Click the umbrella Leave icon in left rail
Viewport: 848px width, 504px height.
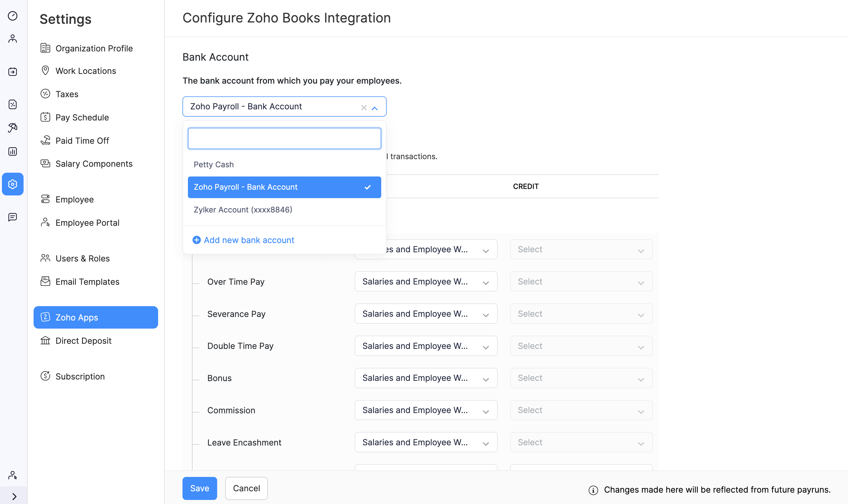point(12,128)
